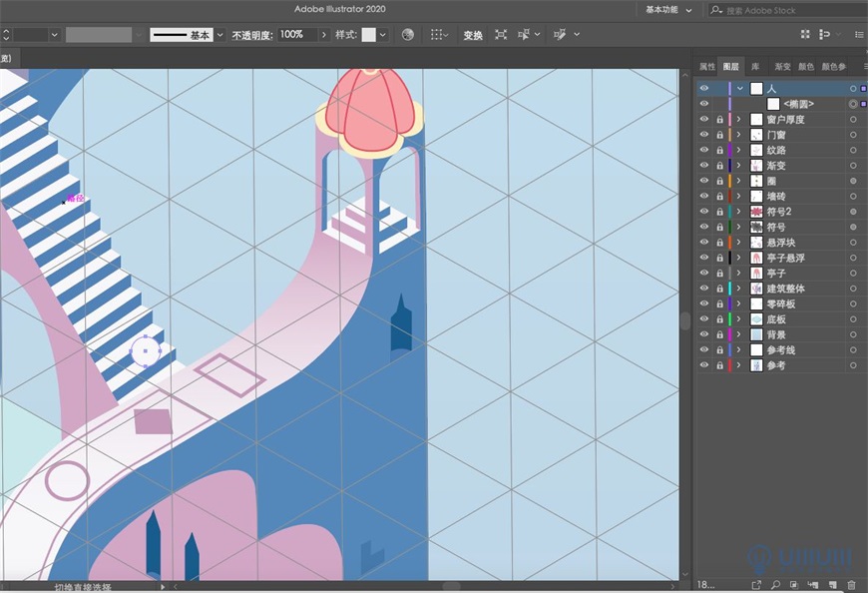
Task: Open the Make Clipping Mask icon
Action: click(x=794, y=584)
